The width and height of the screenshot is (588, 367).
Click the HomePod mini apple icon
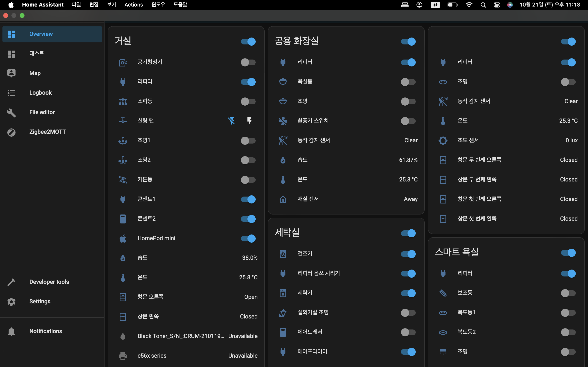(123, 238)
